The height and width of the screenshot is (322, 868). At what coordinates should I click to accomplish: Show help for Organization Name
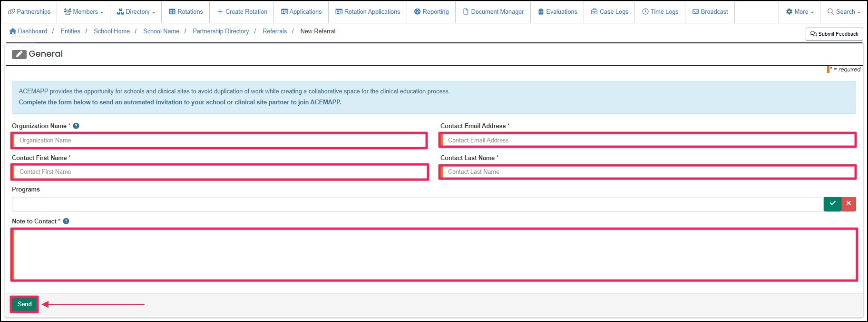click(76, 126)
